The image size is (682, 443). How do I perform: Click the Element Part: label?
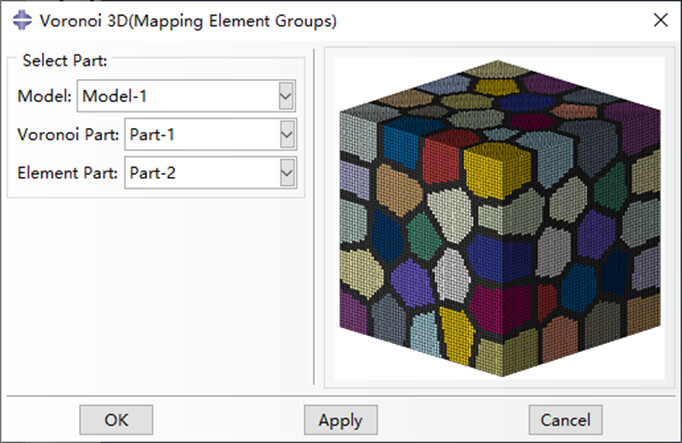point(68,173)
